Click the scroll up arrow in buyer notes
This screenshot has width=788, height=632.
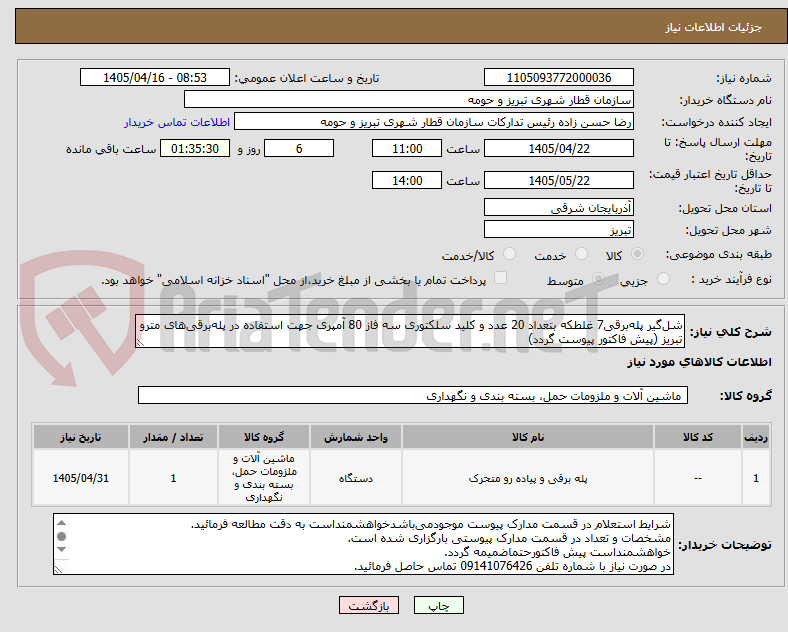click(61, 522)
